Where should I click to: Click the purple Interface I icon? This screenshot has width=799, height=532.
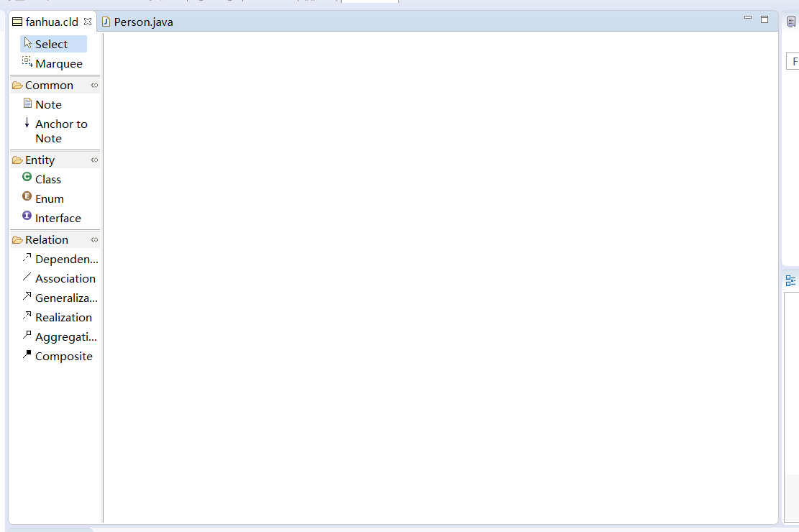point(27,216)
